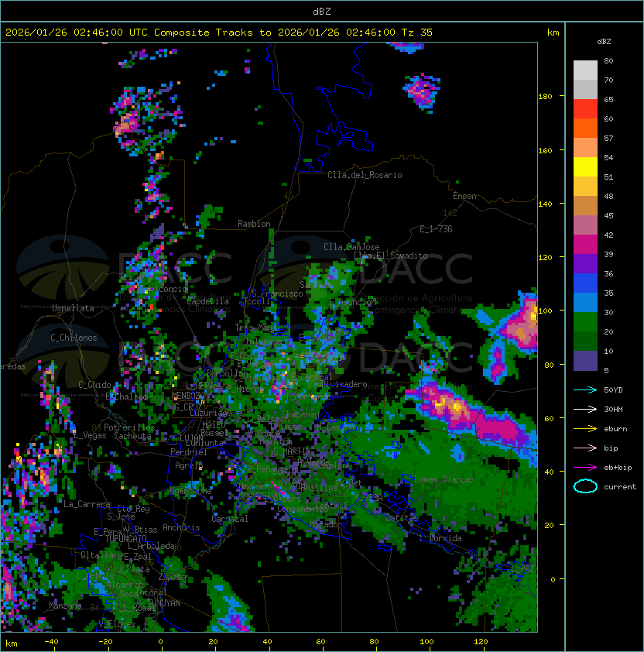
Task: Select the 'TUNUYAN' map label
Action: pos(164,603)
